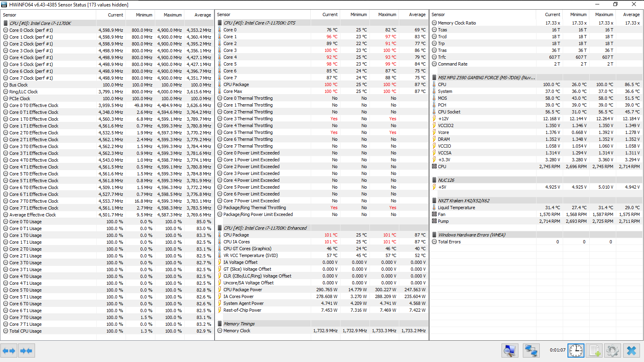This screenshot has height=362, width=644.
Task: Close sensors with the blue X icon
Action: click(632, 351)
